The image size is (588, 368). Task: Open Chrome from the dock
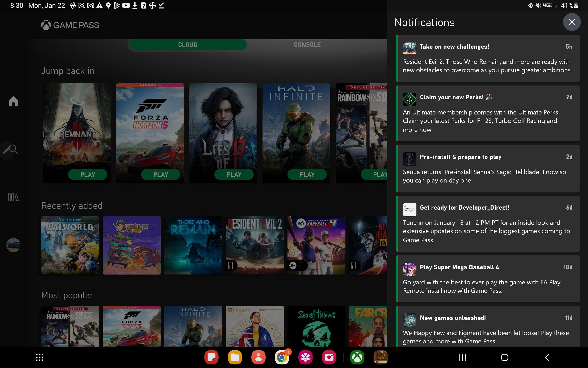(282, 357)
